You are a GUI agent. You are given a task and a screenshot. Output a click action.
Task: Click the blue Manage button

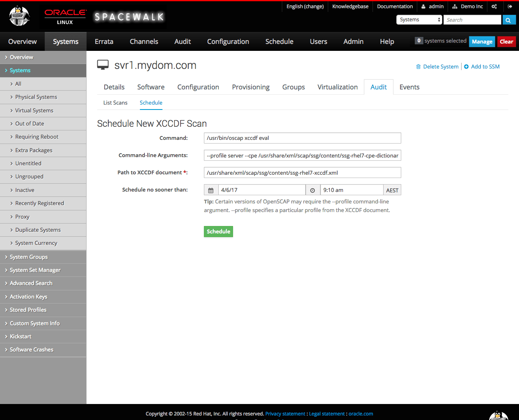point(482,41)
